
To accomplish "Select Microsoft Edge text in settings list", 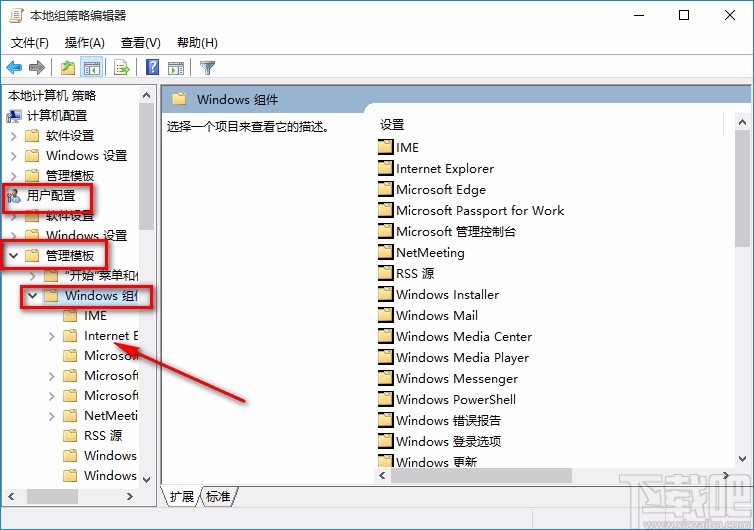I will [x=441, y=189].
